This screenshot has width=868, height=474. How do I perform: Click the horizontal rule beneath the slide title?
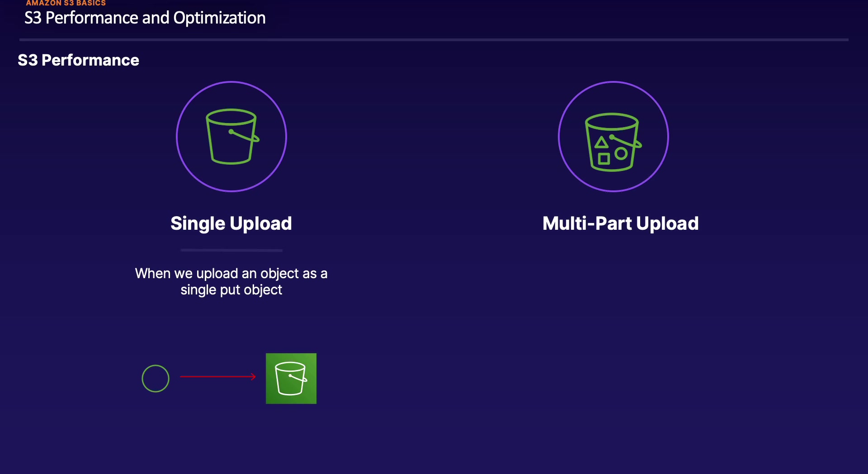click(x=434, y=40)
